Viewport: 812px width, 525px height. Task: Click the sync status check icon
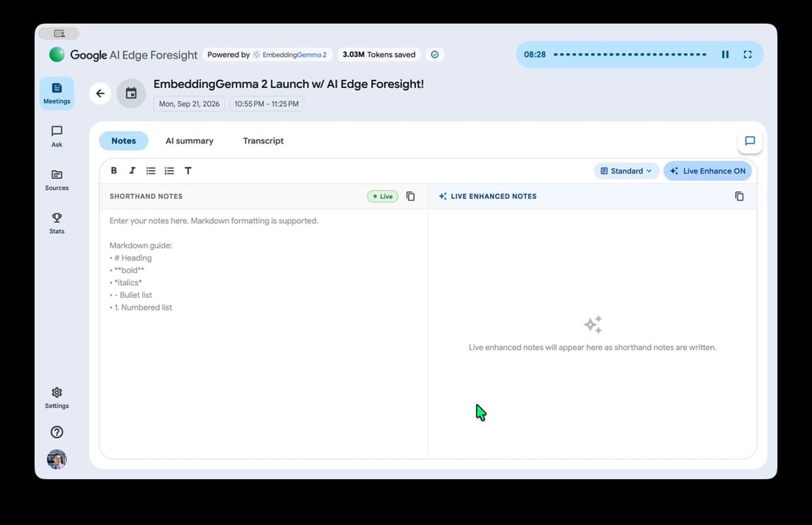click(435, 54)
